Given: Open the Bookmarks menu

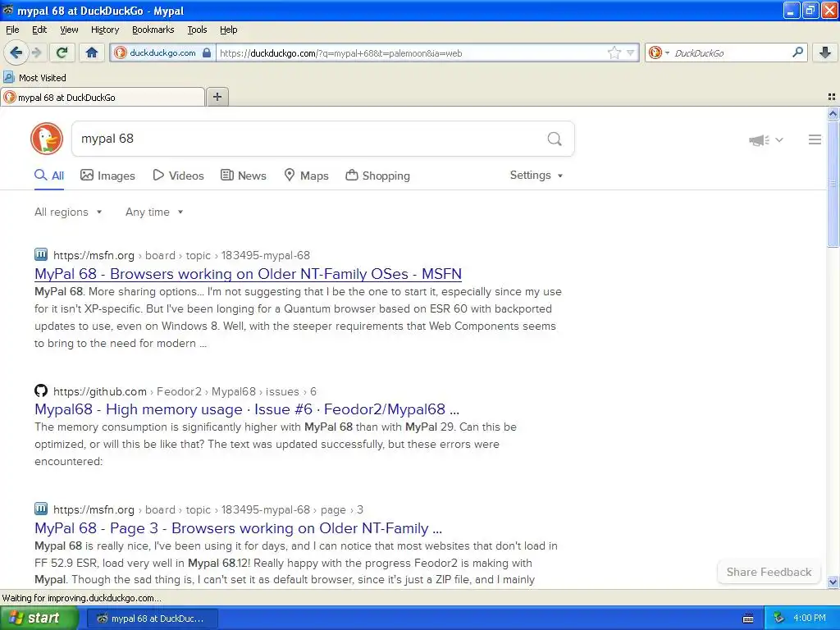Looking at the screenshot, I should coord(153,30).
